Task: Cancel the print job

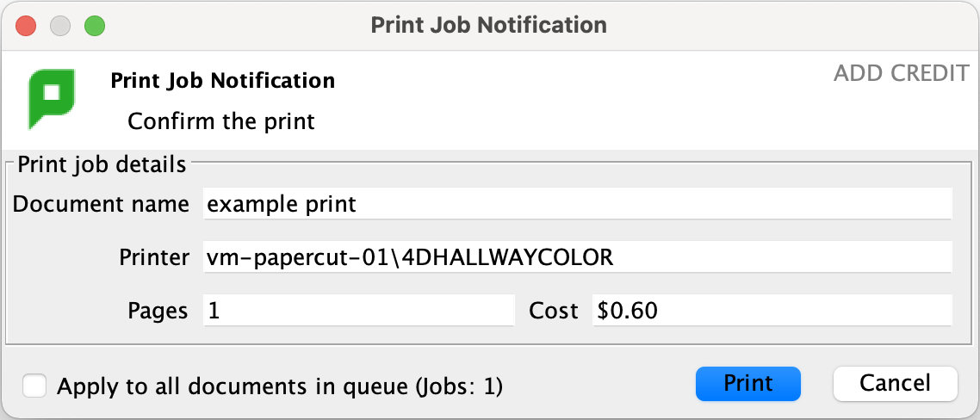Action: 895,384
